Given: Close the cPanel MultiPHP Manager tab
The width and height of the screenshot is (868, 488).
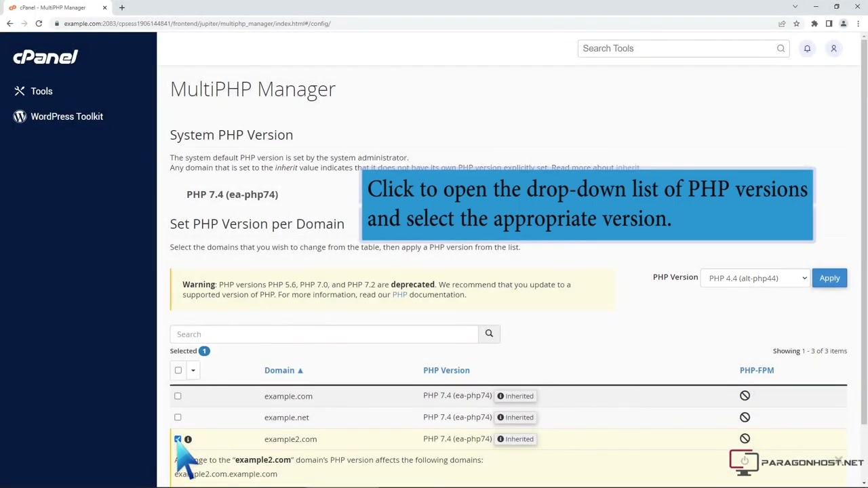Looking at the screenshot, I should coord(104,7).
